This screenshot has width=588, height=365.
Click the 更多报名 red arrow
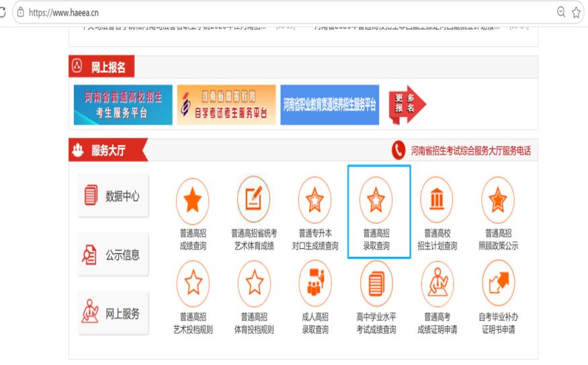click(x=407, y=105)
